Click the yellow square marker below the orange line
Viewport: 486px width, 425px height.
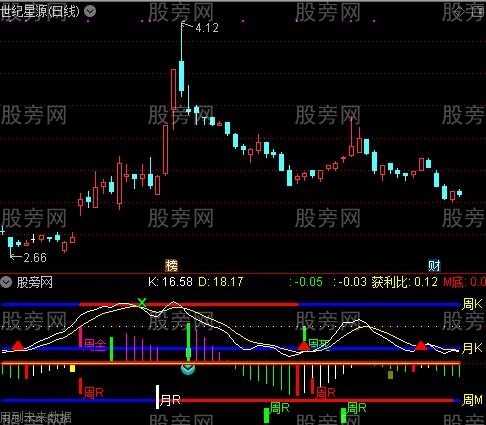[x=72, y=368]
